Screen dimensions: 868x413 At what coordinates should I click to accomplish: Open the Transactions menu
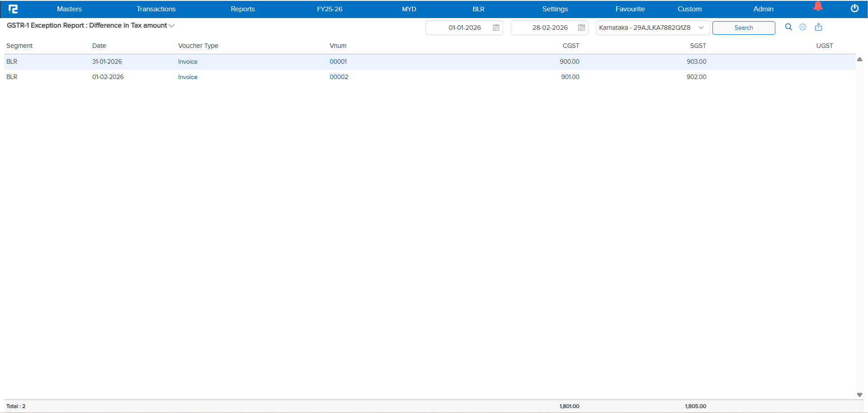click(156, 9)
